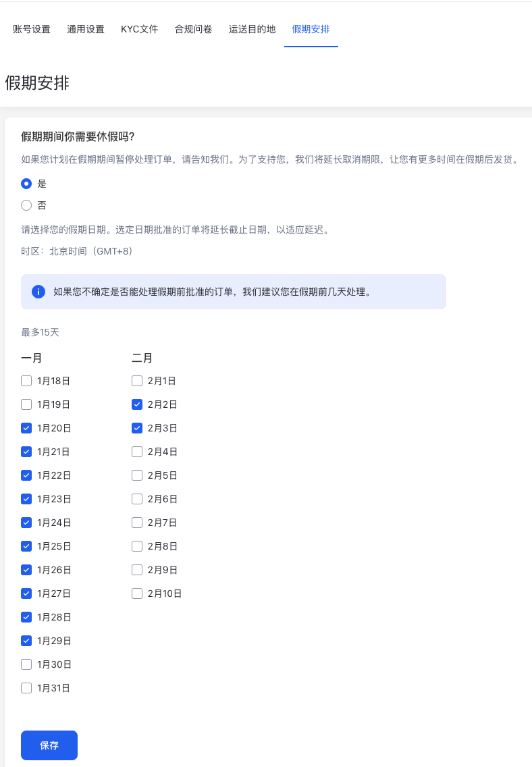The width and height of the screenshot is (532, 767).
Task: Check the 2月4日 checkbox
Action: pos(136,451)
